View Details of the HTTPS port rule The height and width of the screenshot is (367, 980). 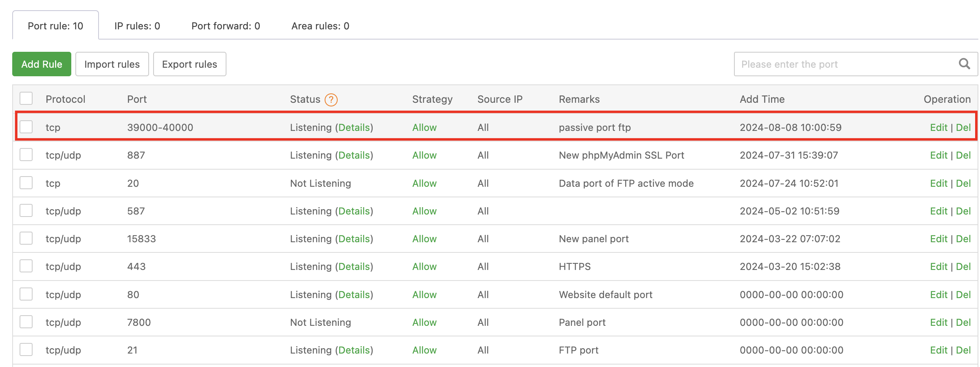(354, 267)
